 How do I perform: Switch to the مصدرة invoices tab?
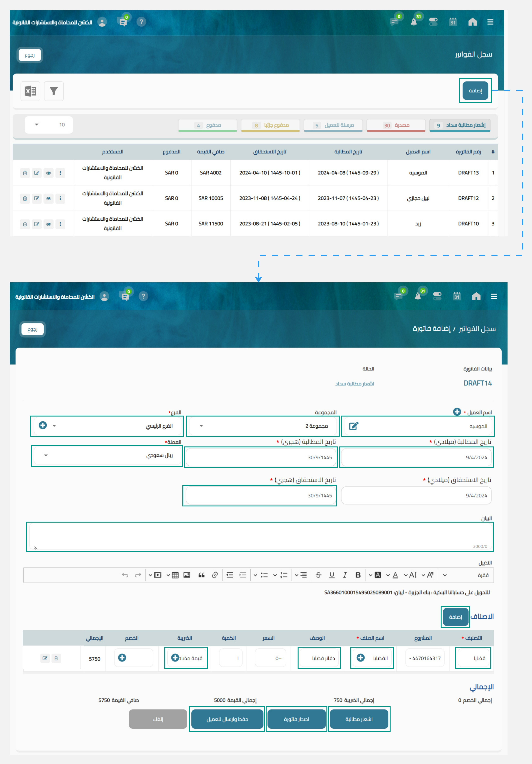pos(396,125)
